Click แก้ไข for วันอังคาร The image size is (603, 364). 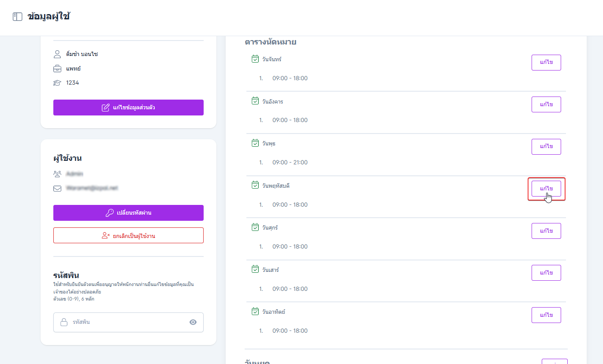(x=546, y=104)
